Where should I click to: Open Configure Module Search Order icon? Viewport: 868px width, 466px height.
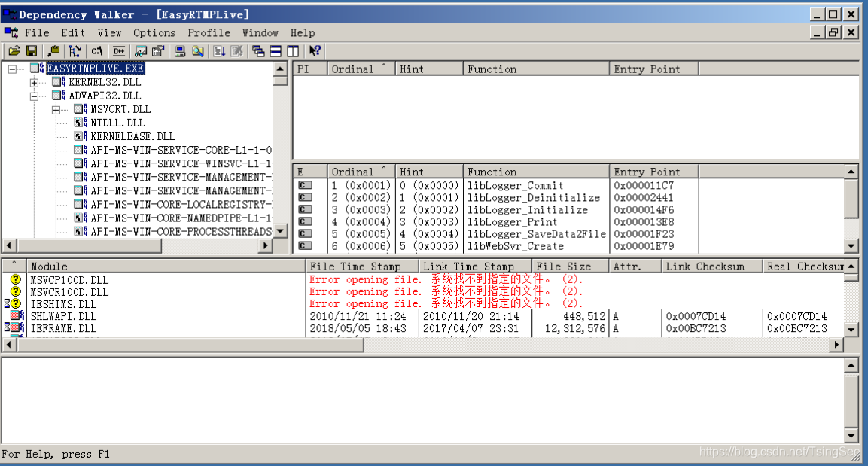pos(198,51)
